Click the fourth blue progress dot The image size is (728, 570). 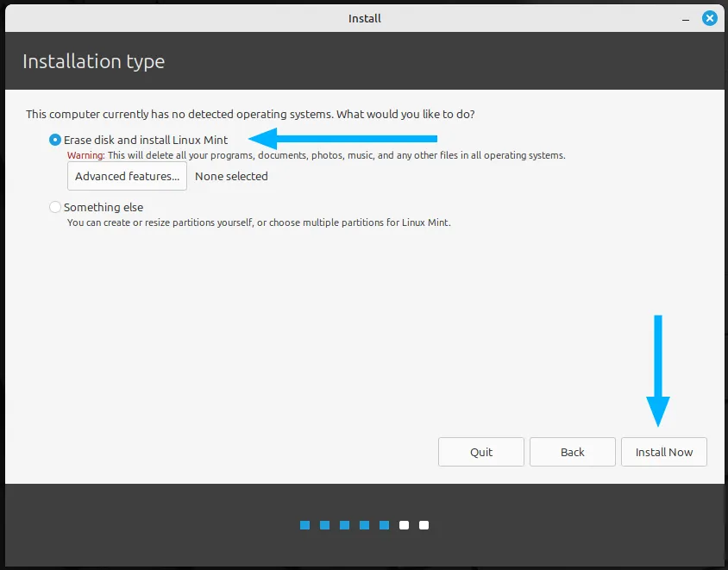[364, 525]
